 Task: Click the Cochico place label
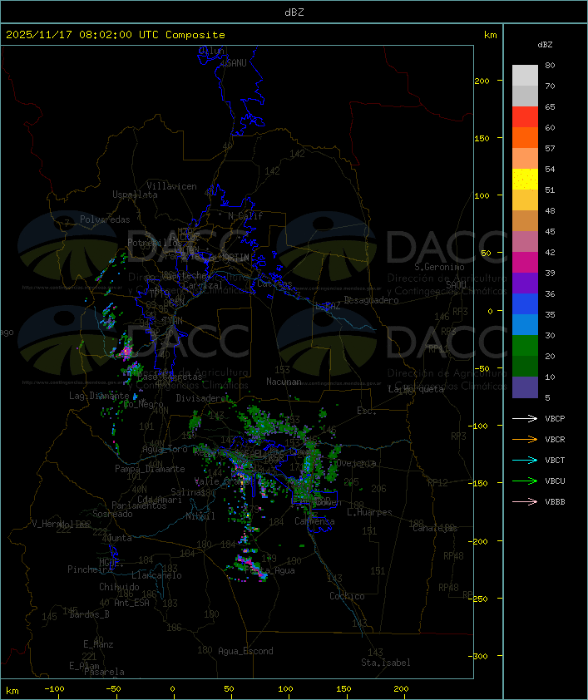pos(347,596)
